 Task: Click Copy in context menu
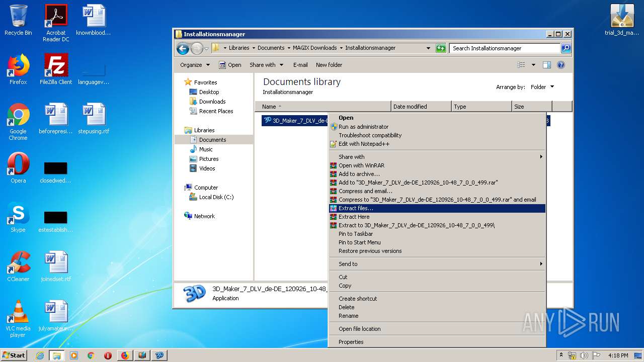(437, 286)
